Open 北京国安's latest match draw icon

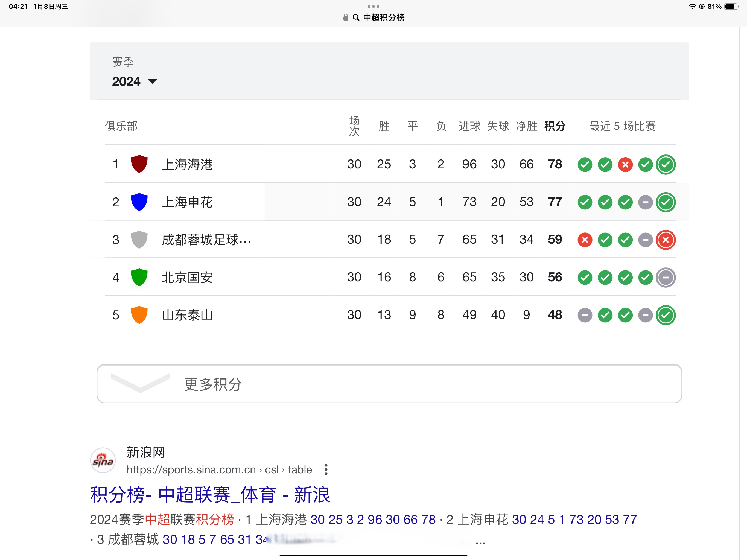click(x=666, y=277)
